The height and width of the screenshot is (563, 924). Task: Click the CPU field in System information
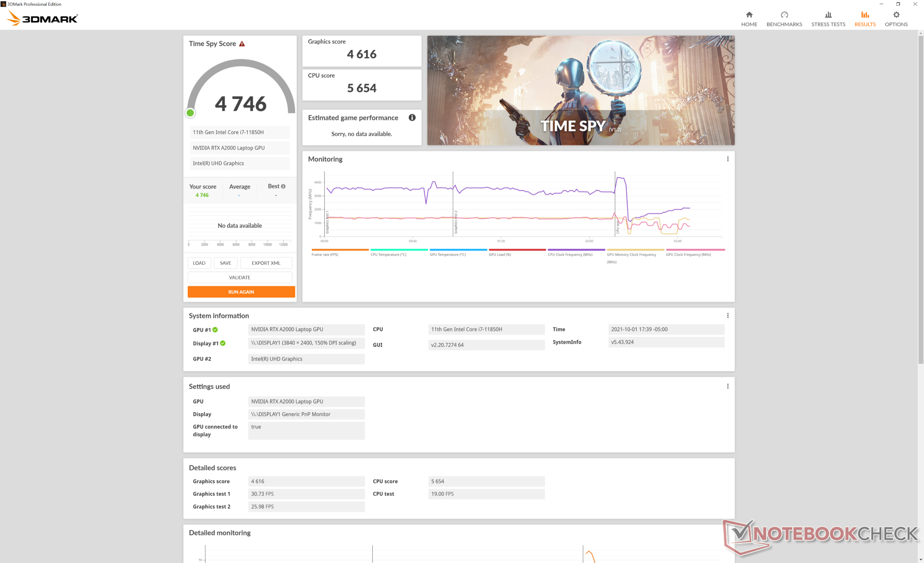(x=487, y=329)
